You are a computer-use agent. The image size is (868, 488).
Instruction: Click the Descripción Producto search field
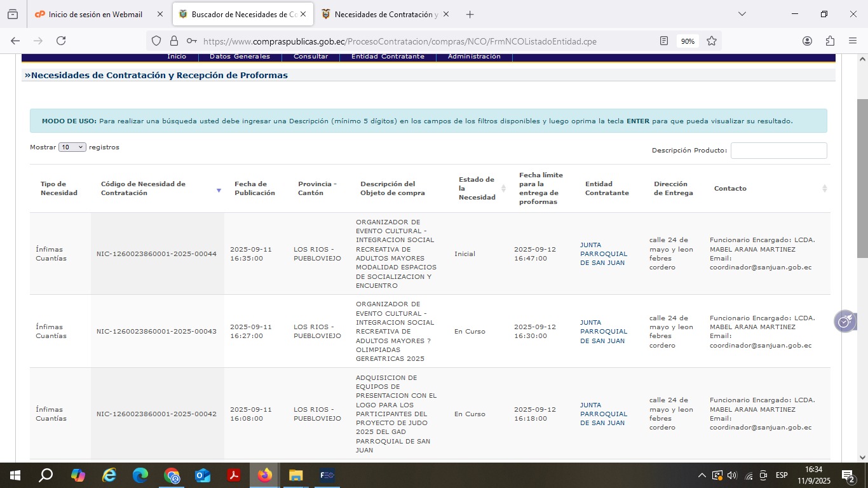coord(778,151)
